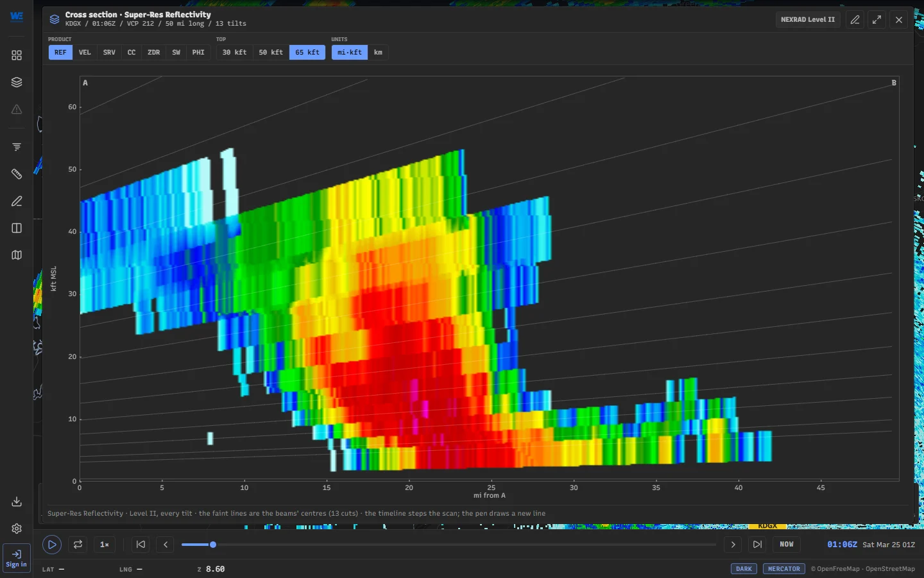Click the pen icon to redraw cross section
The height and width of the screenshot is (578, 924).
(x=855, y=20)
